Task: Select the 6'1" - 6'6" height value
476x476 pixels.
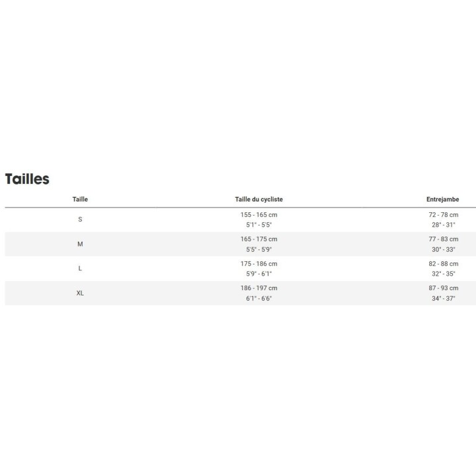Action: point(258,298)
